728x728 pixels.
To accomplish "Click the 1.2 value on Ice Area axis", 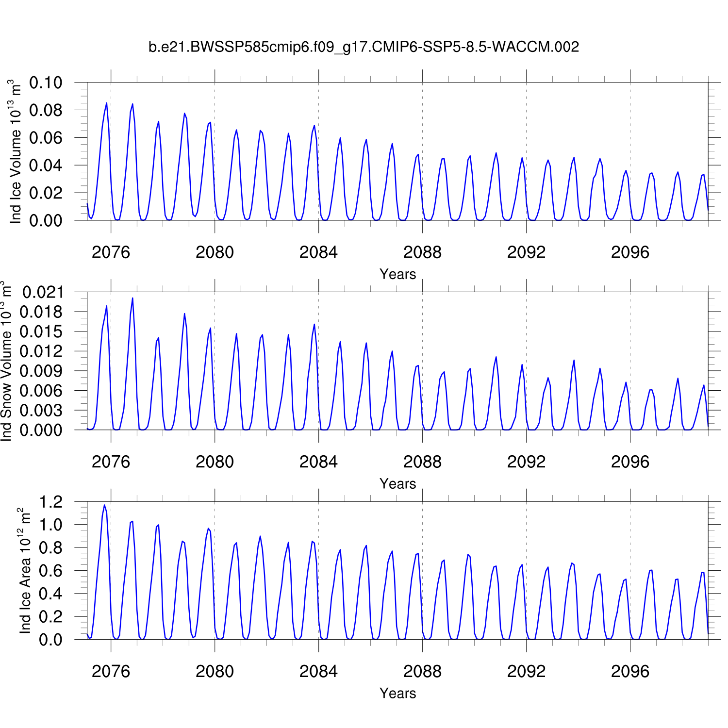I will tap(51, 502).
